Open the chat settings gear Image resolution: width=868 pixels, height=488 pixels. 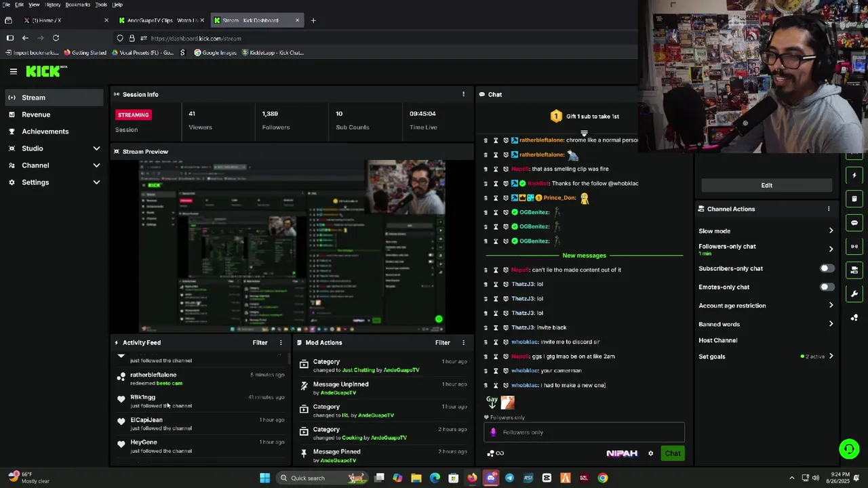click(x=650, y=453)
